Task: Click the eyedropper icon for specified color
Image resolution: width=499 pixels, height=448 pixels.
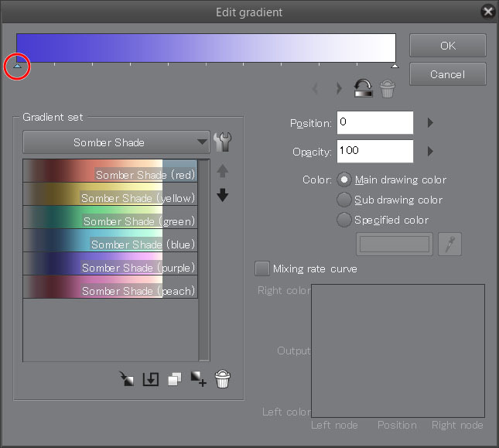Action: pos(449,245)
